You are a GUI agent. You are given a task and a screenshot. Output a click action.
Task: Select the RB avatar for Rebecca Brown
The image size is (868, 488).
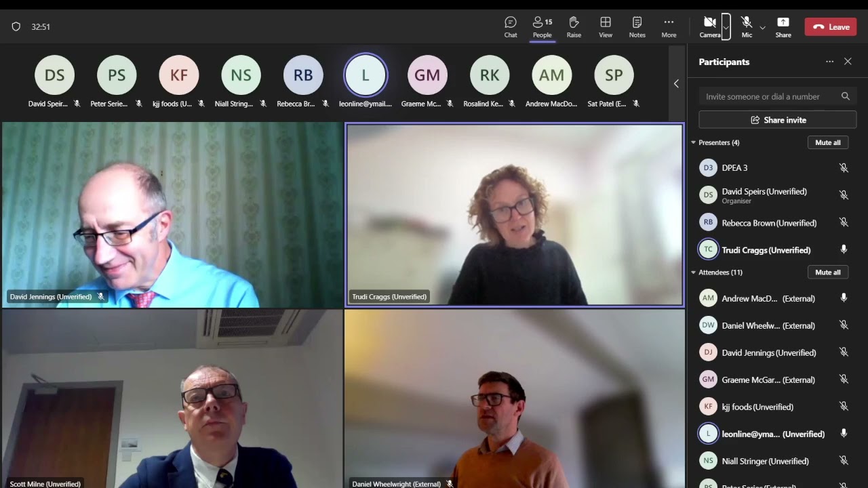click(303, 75)
